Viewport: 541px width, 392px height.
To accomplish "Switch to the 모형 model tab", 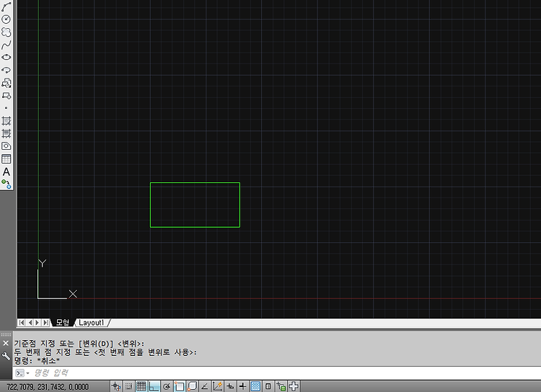I will tap(63, 323).
